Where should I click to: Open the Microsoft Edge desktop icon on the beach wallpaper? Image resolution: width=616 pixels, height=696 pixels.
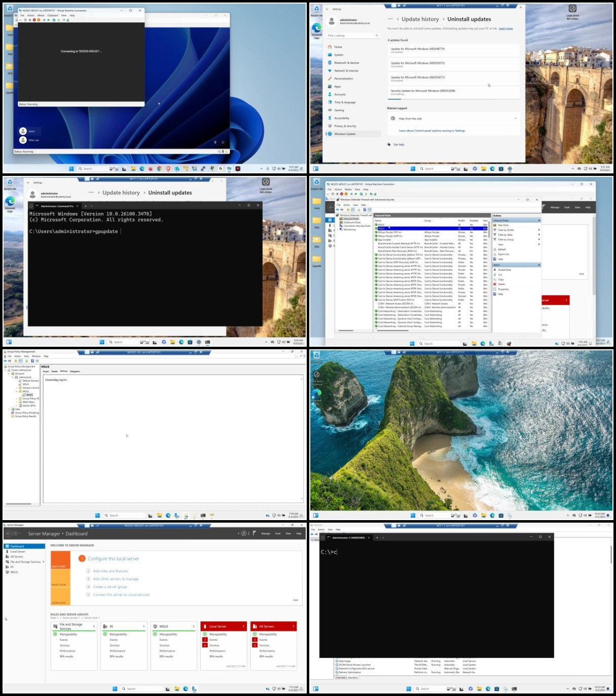316,396
